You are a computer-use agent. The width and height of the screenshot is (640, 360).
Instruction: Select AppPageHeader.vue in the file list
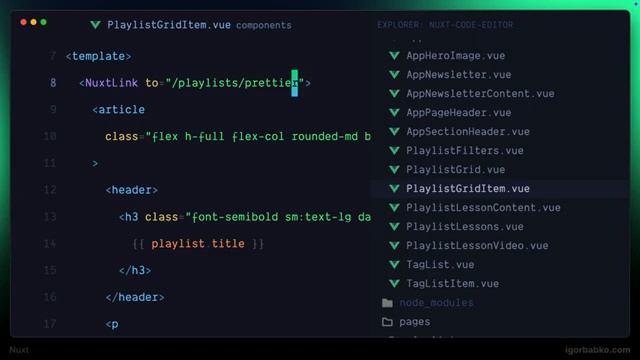click(458, 113)
